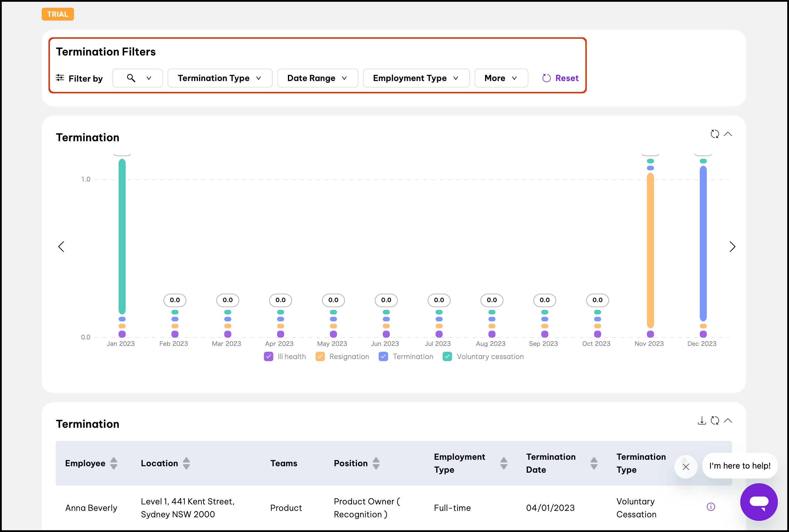Uncheck the Ill health legend checkbox
The image size is (789, 532).
(268, 357)
